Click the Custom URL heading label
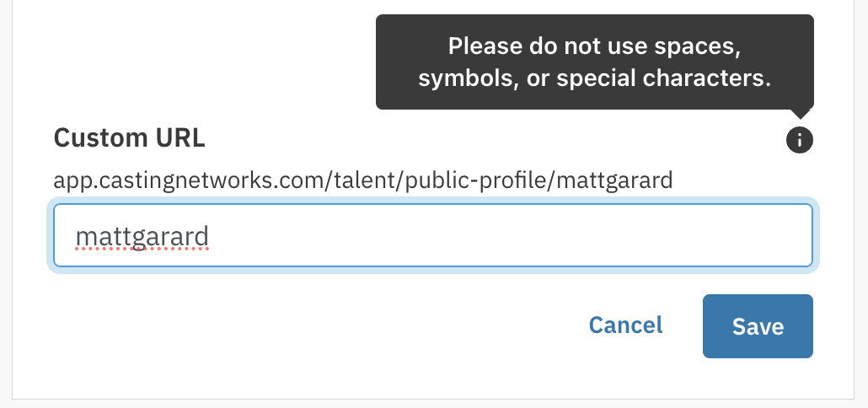Image resolution: width=868 pixels, height=408 pixels. click(x=130, y=138)
